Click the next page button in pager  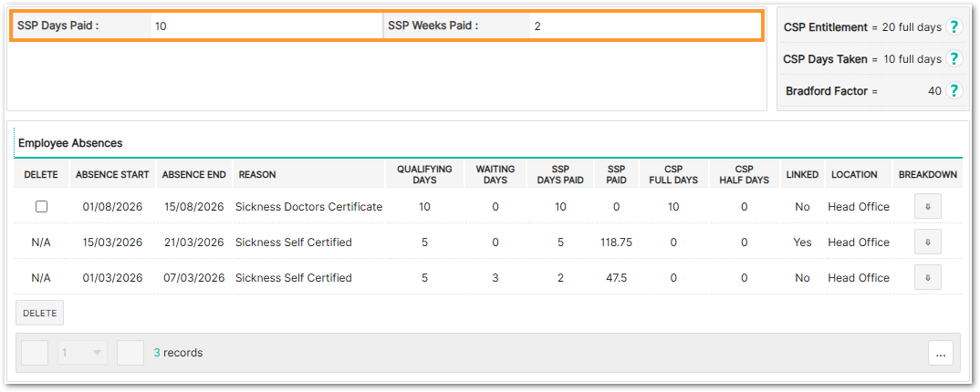(x=130, y=353)
